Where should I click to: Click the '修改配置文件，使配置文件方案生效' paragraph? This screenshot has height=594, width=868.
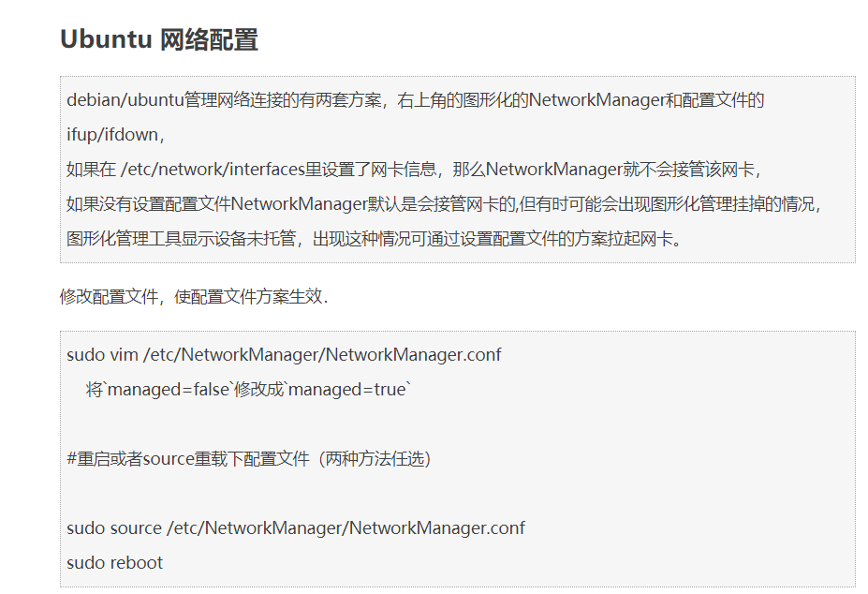click(194, 296)
